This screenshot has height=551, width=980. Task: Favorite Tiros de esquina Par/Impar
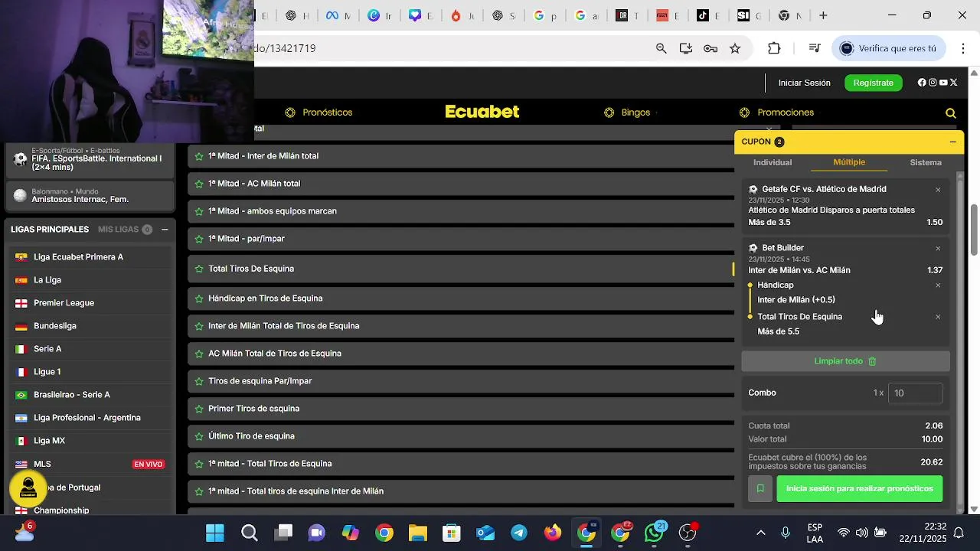tap(199, 381)
